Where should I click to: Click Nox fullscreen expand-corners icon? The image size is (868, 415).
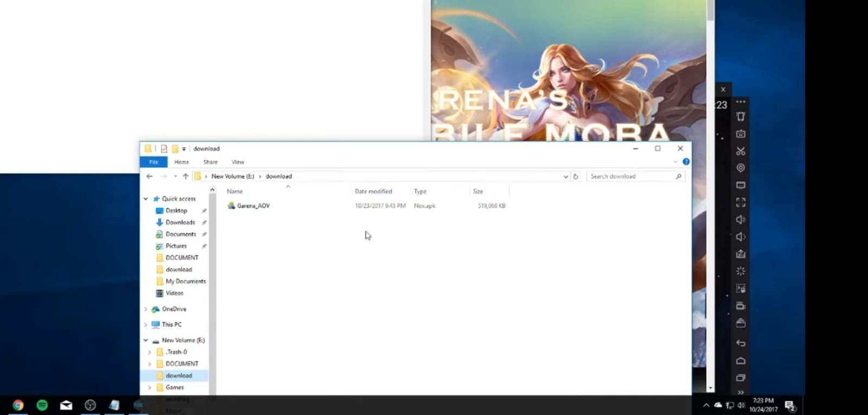coord(741,202)
